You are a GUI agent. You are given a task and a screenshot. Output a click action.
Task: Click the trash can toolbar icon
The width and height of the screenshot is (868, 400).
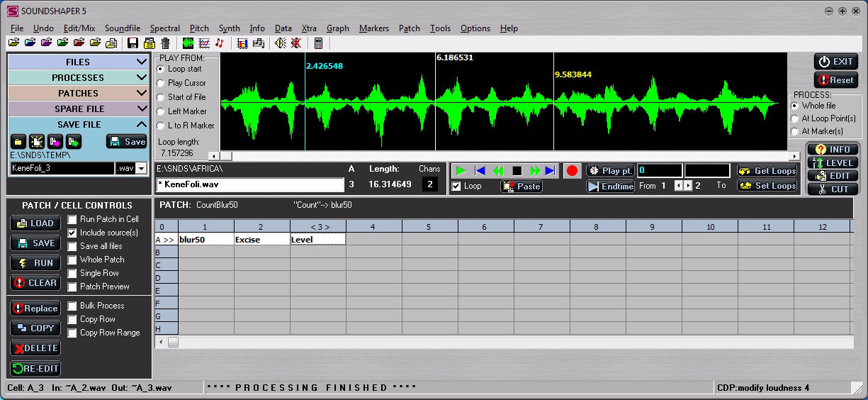(165, 43)
